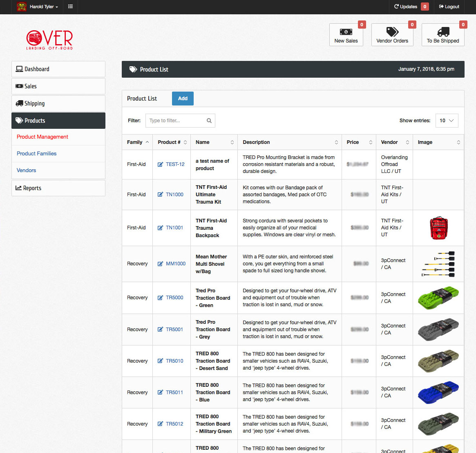Viewport: 476px width, 453px height.
Task: Open New Sales via the cash icon
Action: (x=346, y=31)
